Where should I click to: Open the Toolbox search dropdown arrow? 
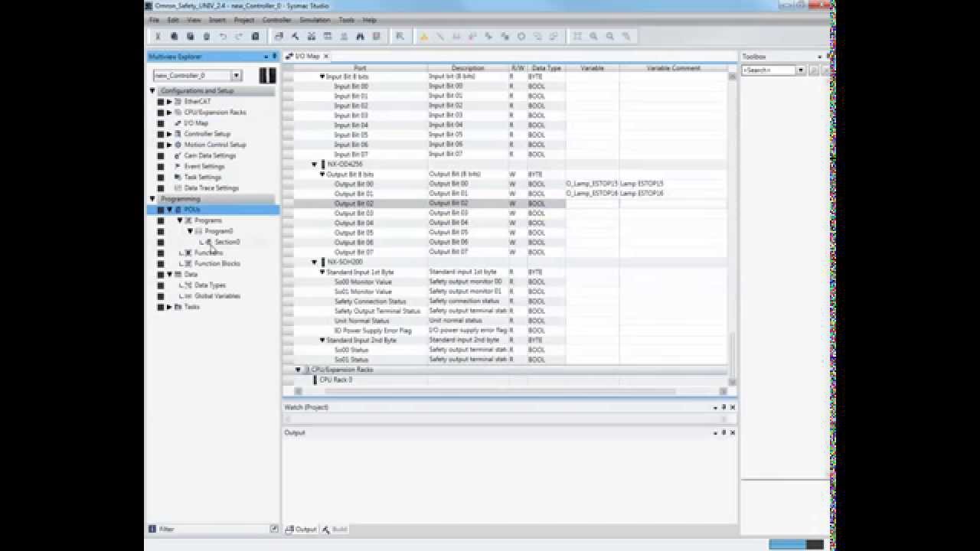tap(801, 70)
